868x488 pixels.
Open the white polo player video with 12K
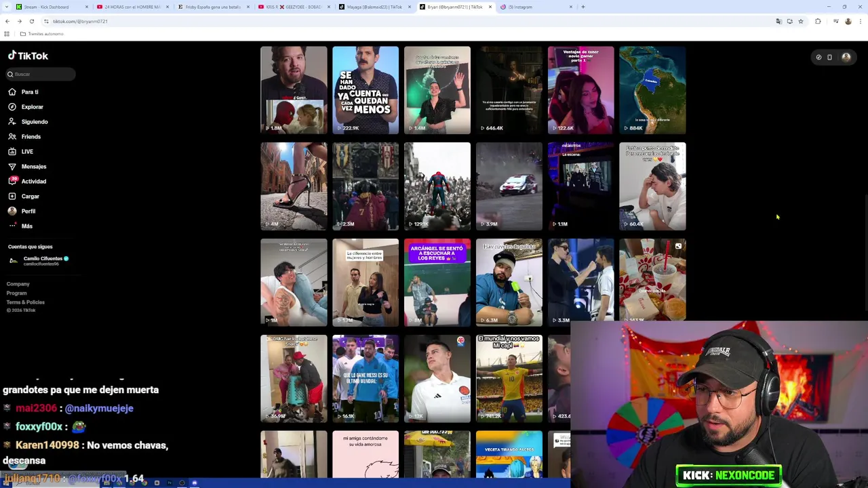437,379
